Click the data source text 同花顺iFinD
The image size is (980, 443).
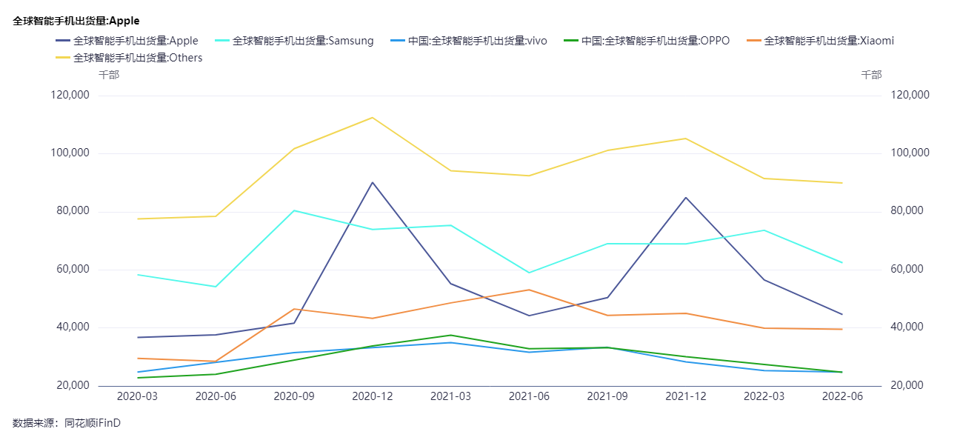coord(93,423)
